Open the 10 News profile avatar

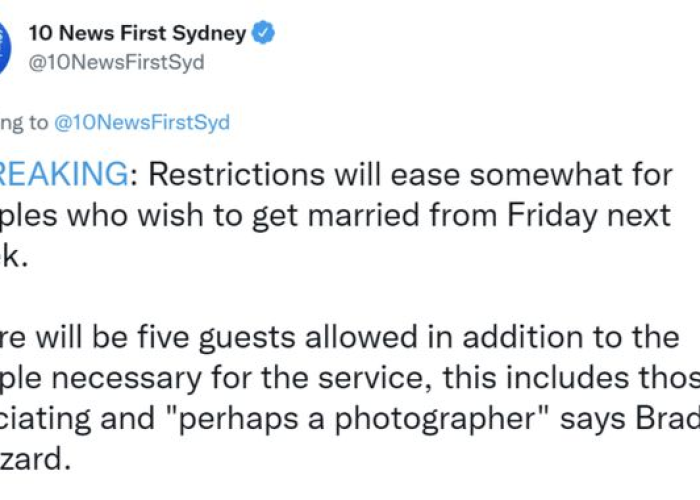4,48
